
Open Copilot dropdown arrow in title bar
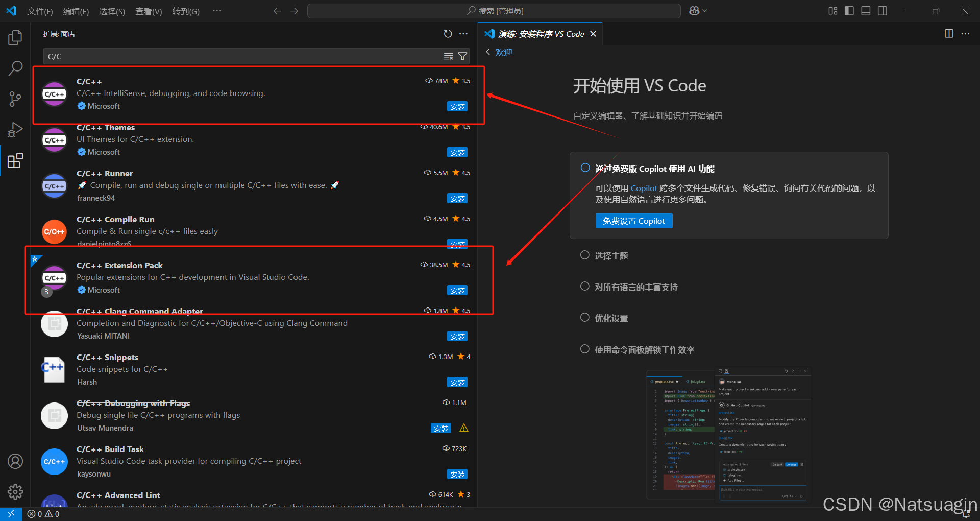[705, 11]
